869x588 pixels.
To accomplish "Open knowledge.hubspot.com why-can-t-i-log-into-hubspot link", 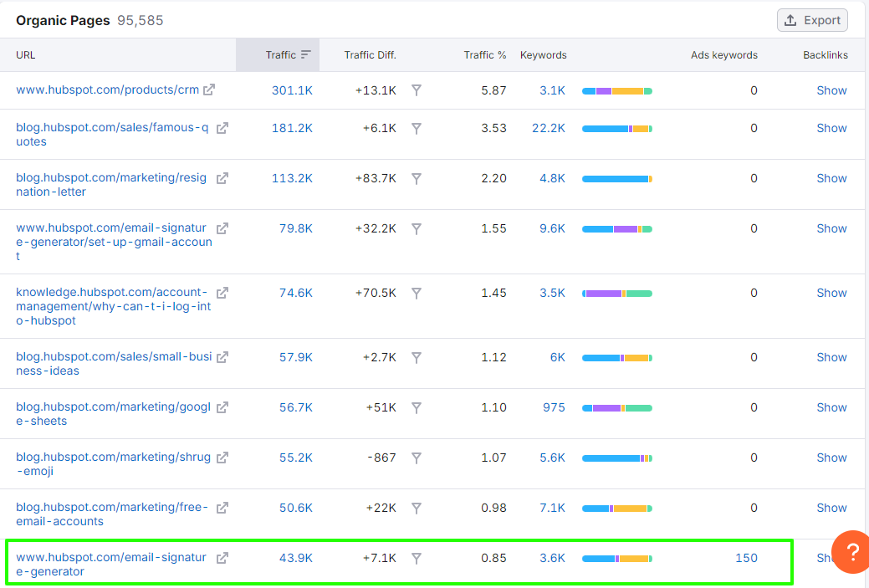I will pyautogui.click(x=114, y=306).
